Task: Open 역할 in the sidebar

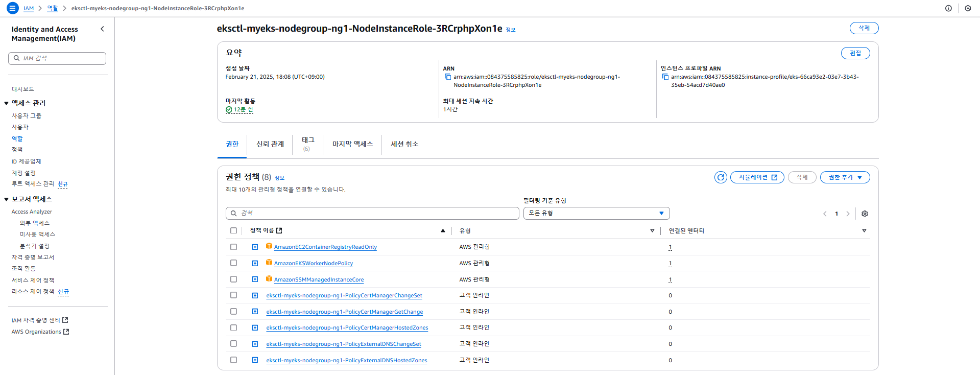Action: pos(17,138)
